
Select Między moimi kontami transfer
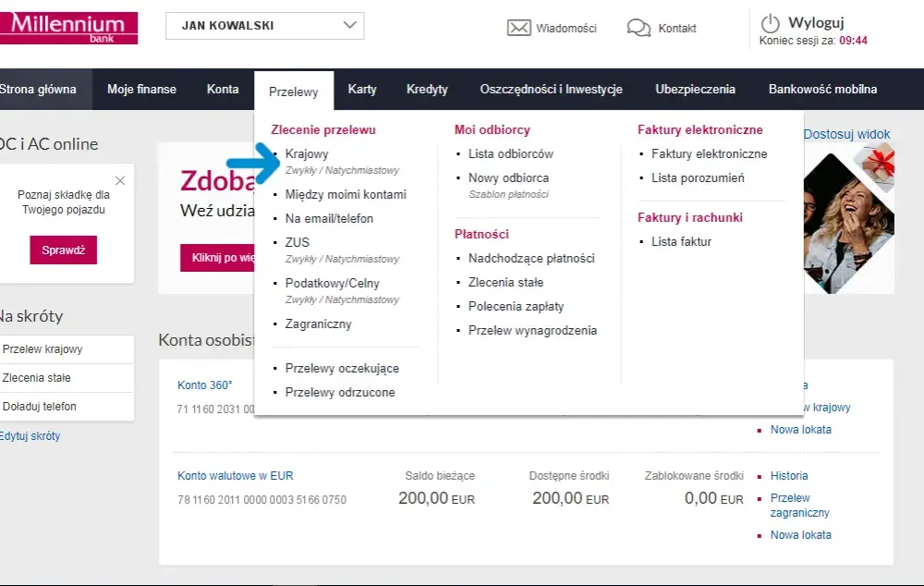pyautogui.click(x=346, y=194)
